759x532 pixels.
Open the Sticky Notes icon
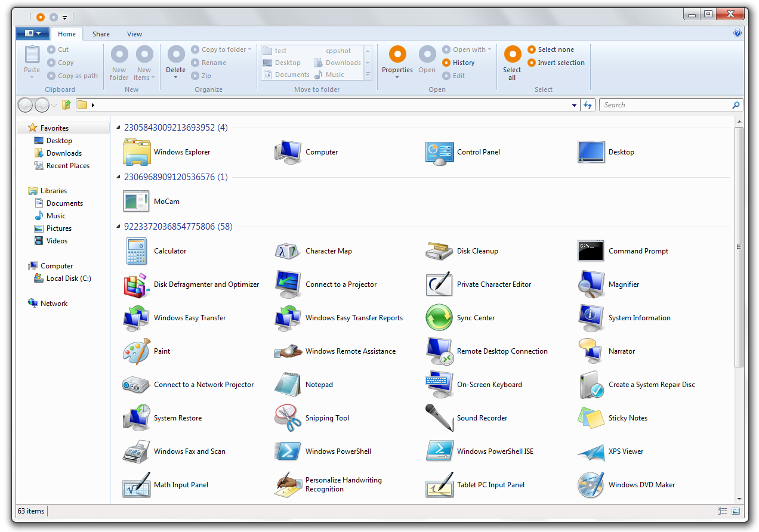[591, 418]
